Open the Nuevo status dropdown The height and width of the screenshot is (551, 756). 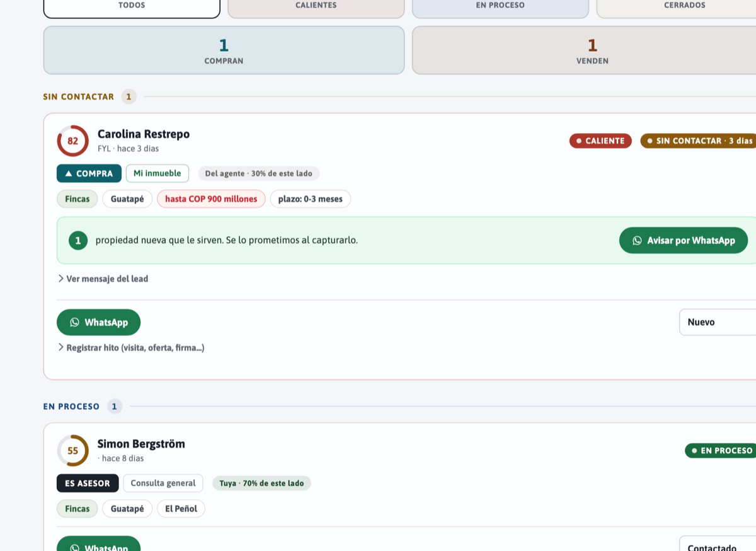718,322
